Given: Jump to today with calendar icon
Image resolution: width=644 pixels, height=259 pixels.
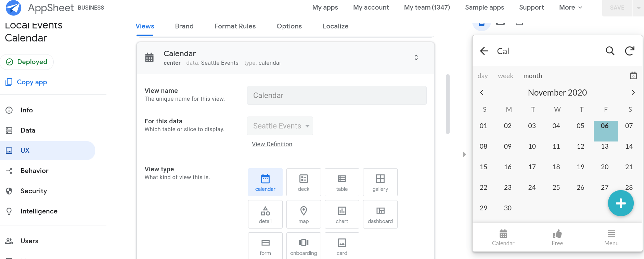Looking at the screenshot, I should (x=633, y=75).
